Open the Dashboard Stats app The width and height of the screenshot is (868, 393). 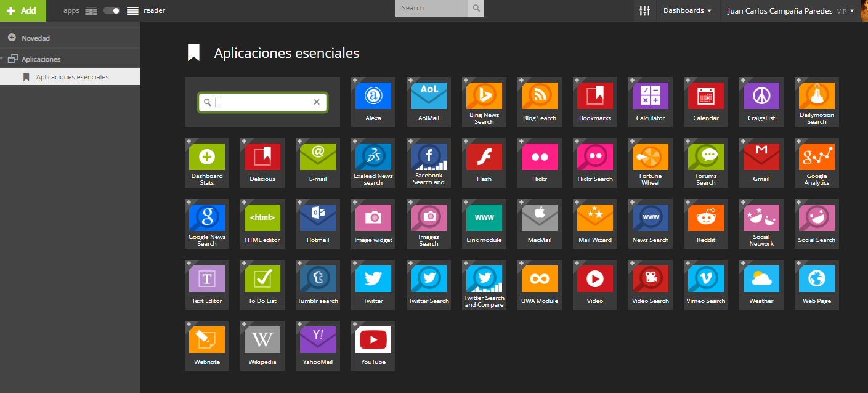pyautogui.click(x=207, y=163)
